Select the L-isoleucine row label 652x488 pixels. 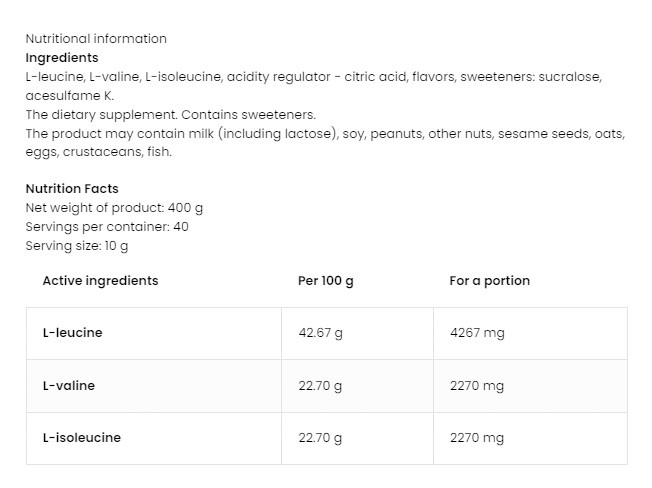tap(82, 438)
